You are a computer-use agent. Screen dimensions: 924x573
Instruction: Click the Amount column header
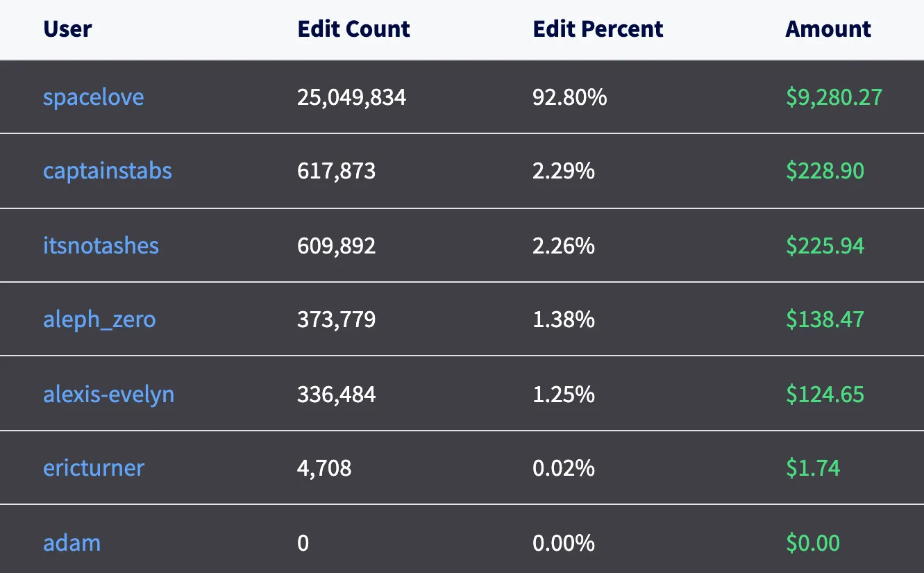[x=828, y=29]
